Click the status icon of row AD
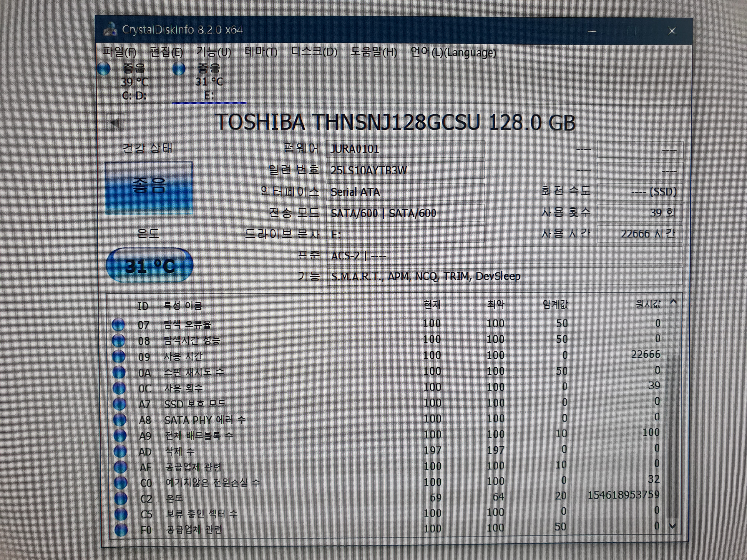This screenshot has height=560, width=747. click(120, 451)
